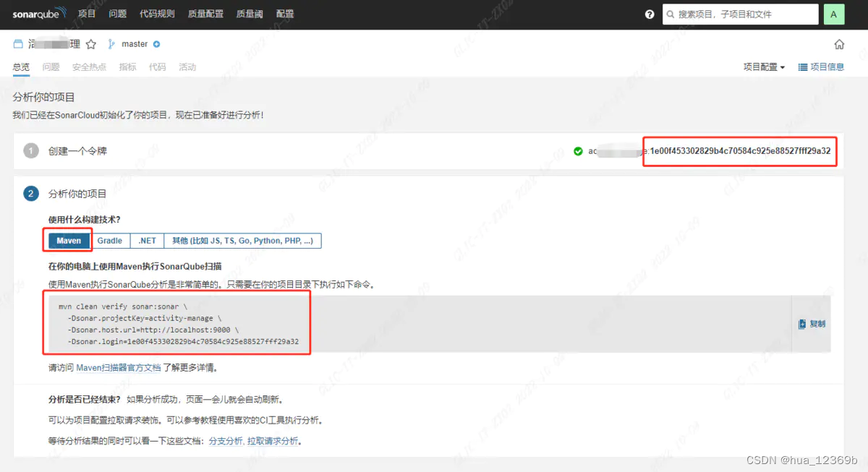
Task: Switch to the 活动 tab
Action: (187, 66)
